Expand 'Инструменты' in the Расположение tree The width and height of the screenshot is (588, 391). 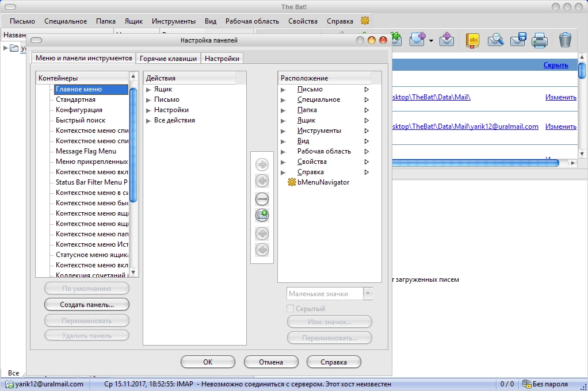284,131
